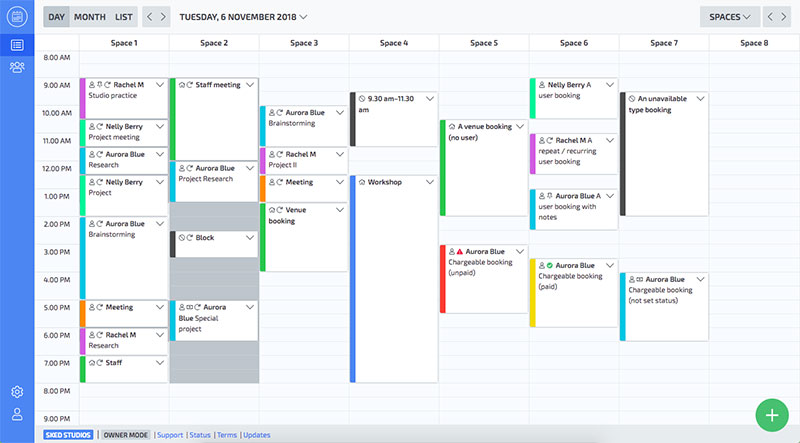The image size is (800, 443).
Task: Click the unavailable icon on Block booking
Action: (182, 238)
